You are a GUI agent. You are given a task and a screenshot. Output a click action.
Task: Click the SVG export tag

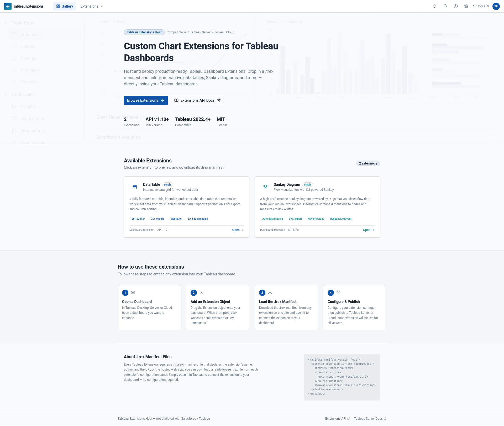tap(295, 219)
